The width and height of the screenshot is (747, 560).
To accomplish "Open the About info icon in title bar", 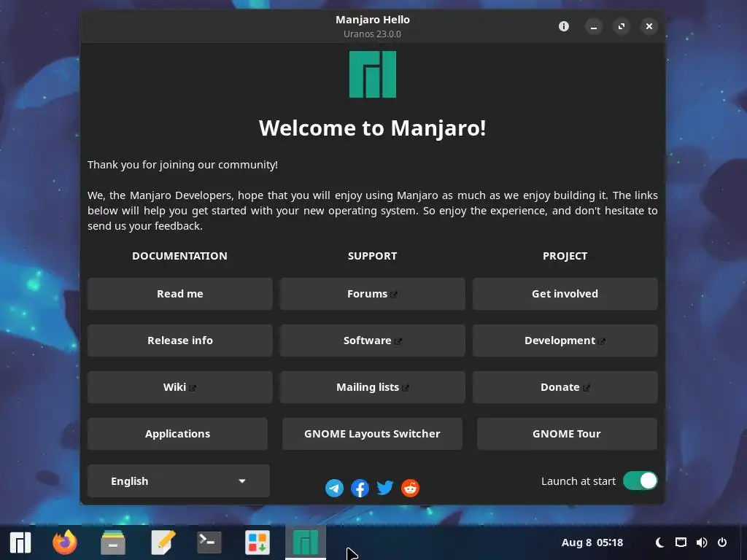I will pos(564,26).
